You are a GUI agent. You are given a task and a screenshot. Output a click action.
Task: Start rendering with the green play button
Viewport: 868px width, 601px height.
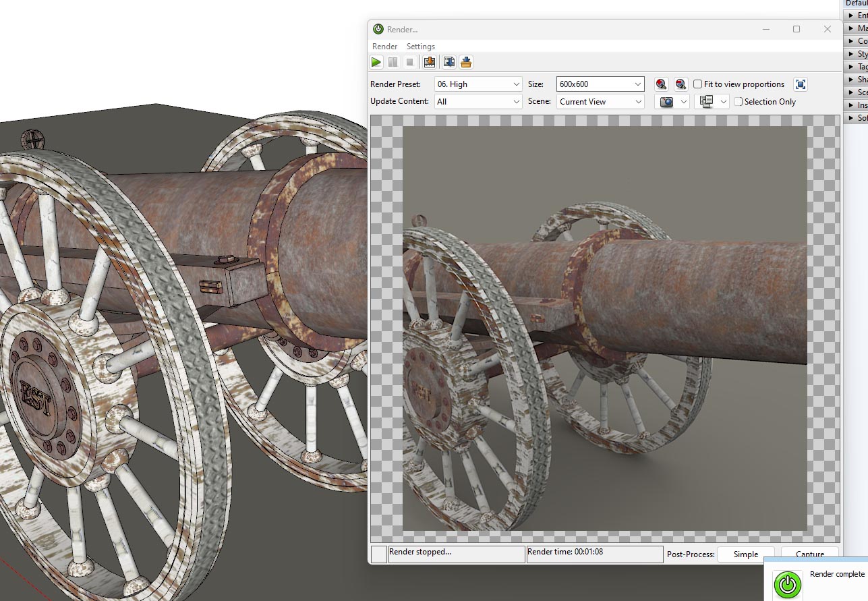coord(376,62)
